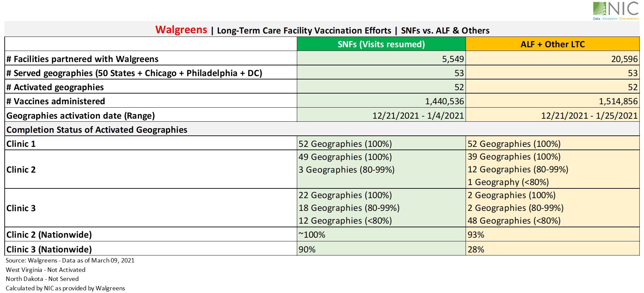Screen dimensions: 644x293
Task: Select the 'SNFs (Visits resumed)' column header
Action: click(x=381, y=44)
